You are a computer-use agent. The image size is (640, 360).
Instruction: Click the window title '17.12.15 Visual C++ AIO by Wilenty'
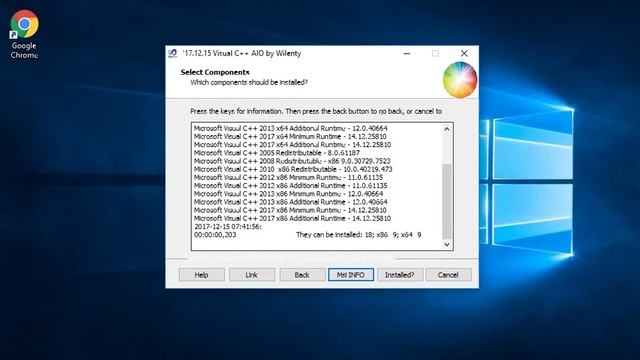pos(242,53)
